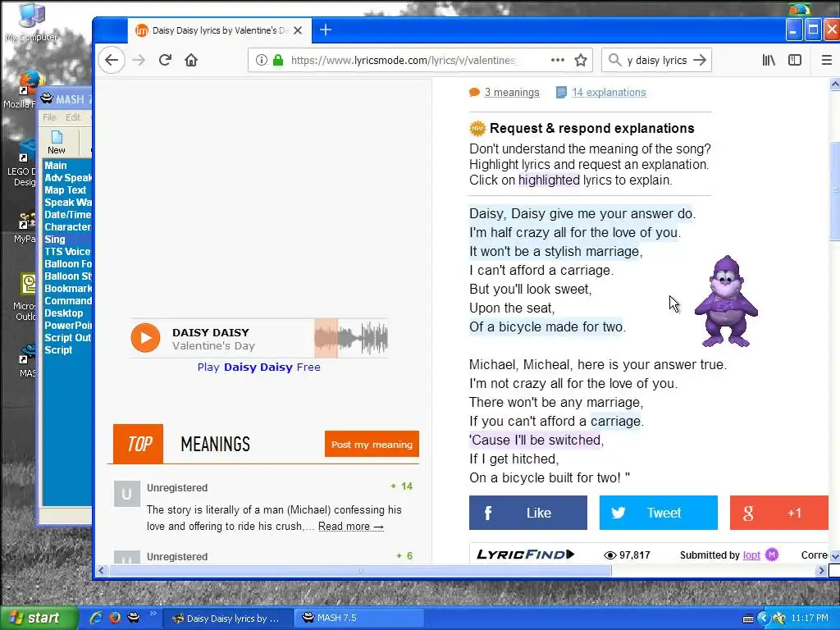
Task: Open the Read more link
Action: pyautogui.click(x=351, y=526)
